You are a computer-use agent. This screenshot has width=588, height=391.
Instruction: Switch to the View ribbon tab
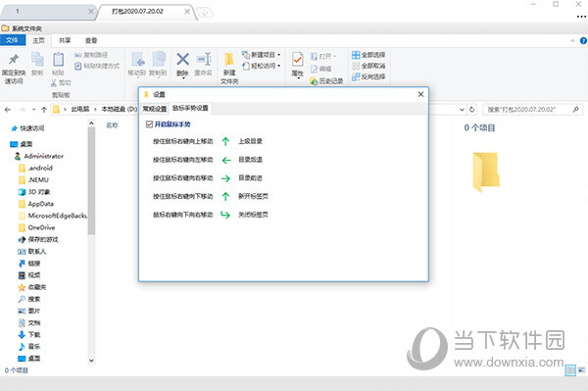click(91, 40)
